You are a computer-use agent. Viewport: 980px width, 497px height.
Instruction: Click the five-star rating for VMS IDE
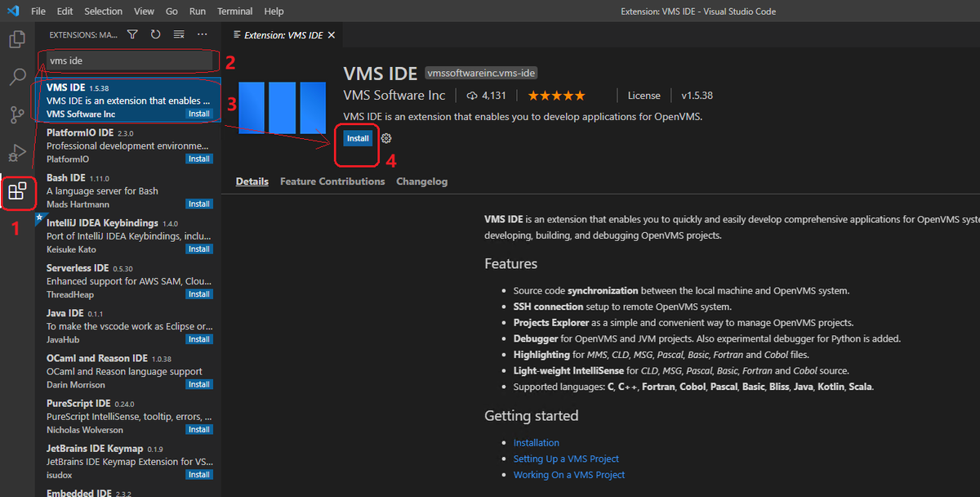pos(555,95)
